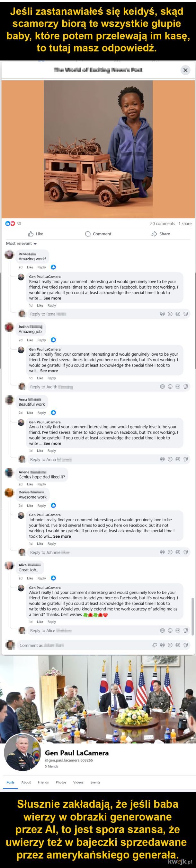Viewport: 196px width, 868px height.
Task: Expand See more on the reply to Rena
Action: tap(52, 298)
